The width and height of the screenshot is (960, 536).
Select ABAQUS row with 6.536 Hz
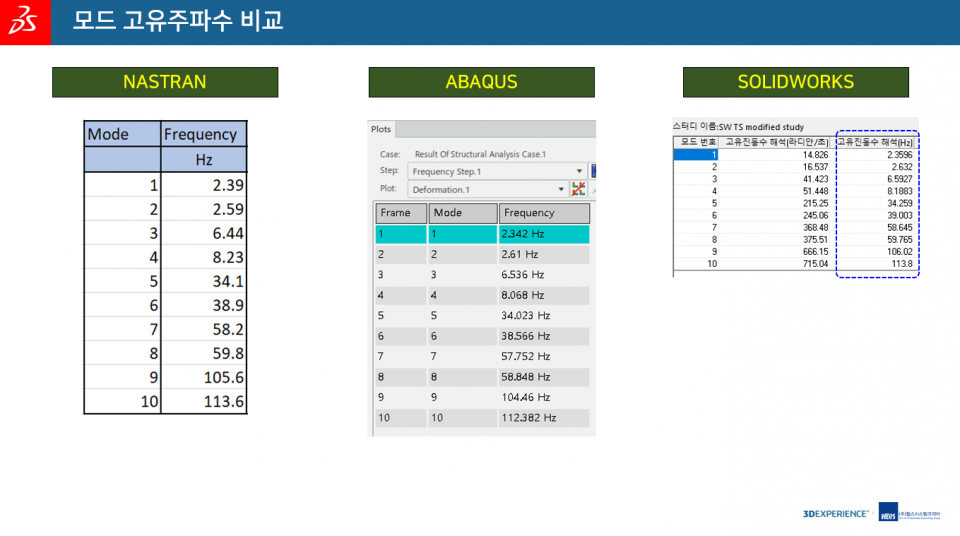point(482,274)
